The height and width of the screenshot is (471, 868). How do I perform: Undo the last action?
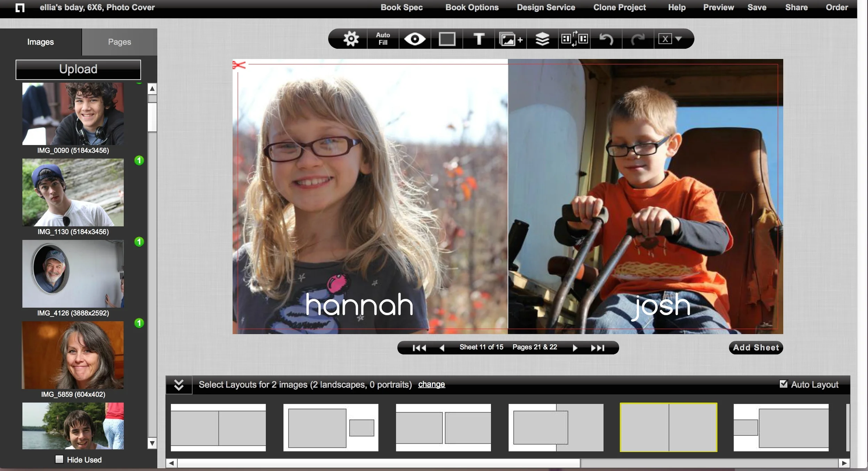pyautogui.click(x=606, y=39)
